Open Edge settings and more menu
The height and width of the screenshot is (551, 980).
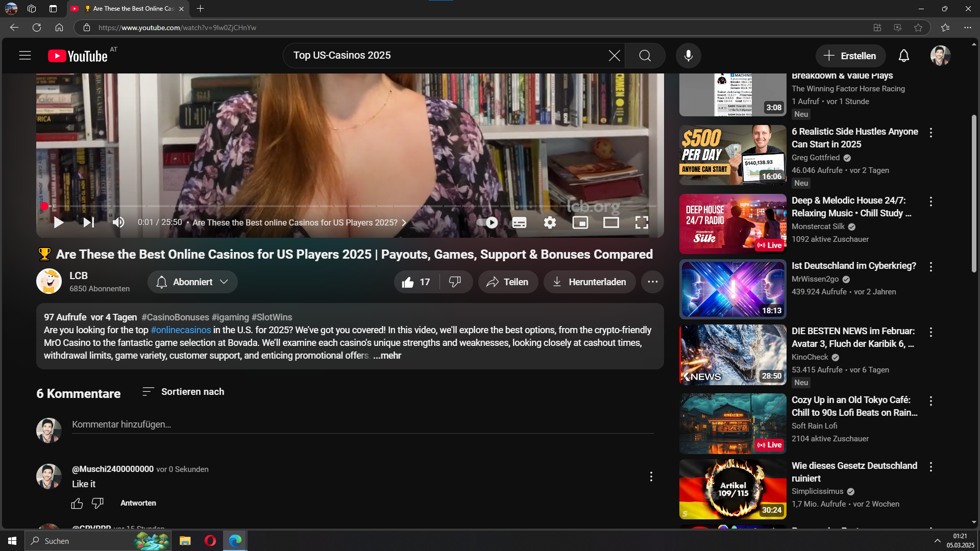pos(968,28)
